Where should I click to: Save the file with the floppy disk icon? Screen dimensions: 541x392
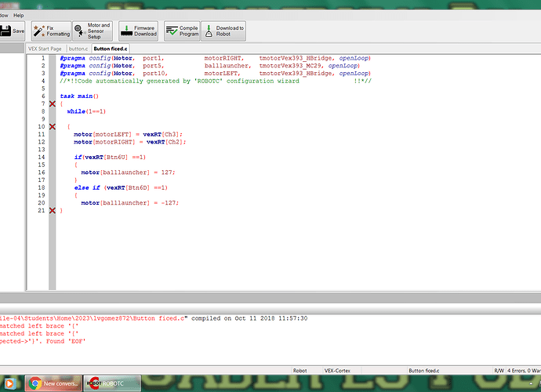pyautogui.click(x=12, y=31)
